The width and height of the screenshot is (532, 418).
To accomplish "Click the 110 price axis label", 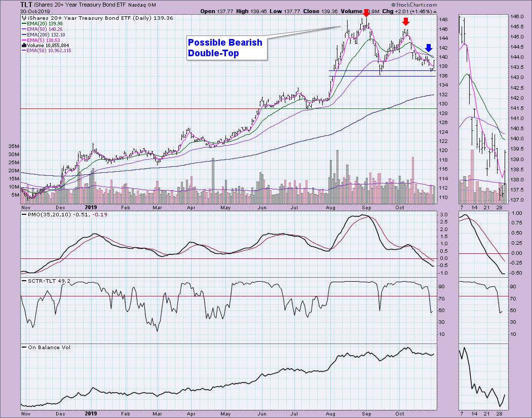I will pos(444,198).
